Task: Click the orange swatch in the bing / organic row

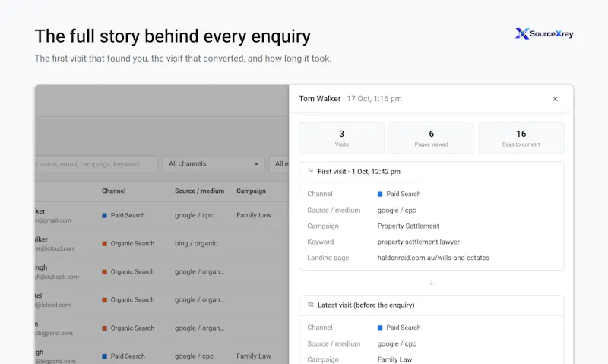Action: click(104, 243)
